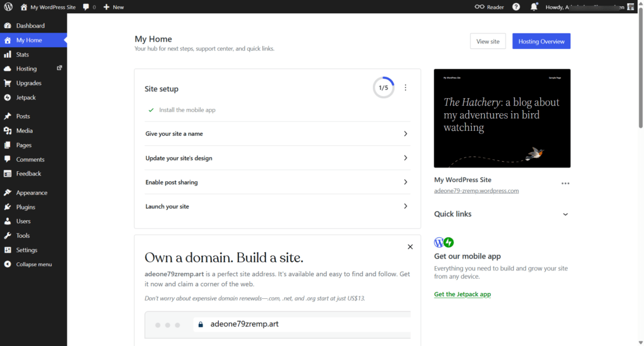Open Appearance paintbrush icon
This screenshot has height=346, width=644.
[x=8, y=193]
